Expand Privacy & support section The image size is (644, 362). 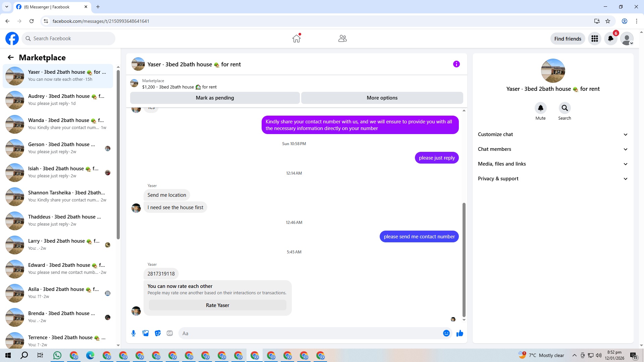pos(552,179)
